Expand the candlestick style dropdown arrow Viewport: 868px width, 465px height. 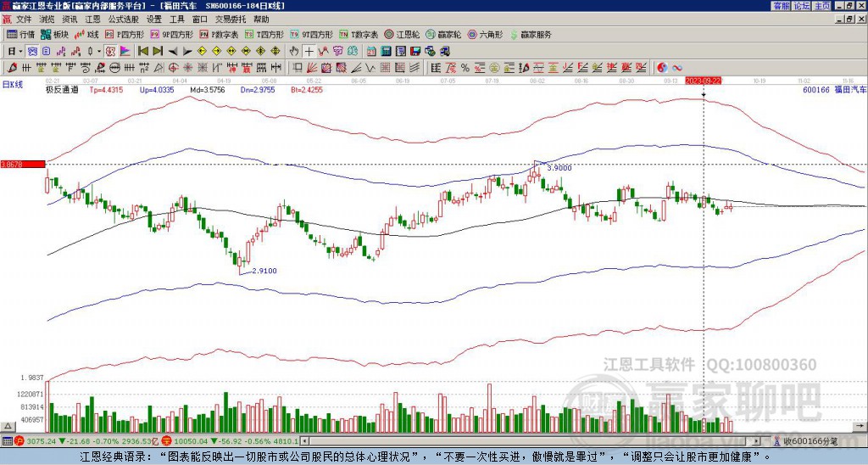99,52
